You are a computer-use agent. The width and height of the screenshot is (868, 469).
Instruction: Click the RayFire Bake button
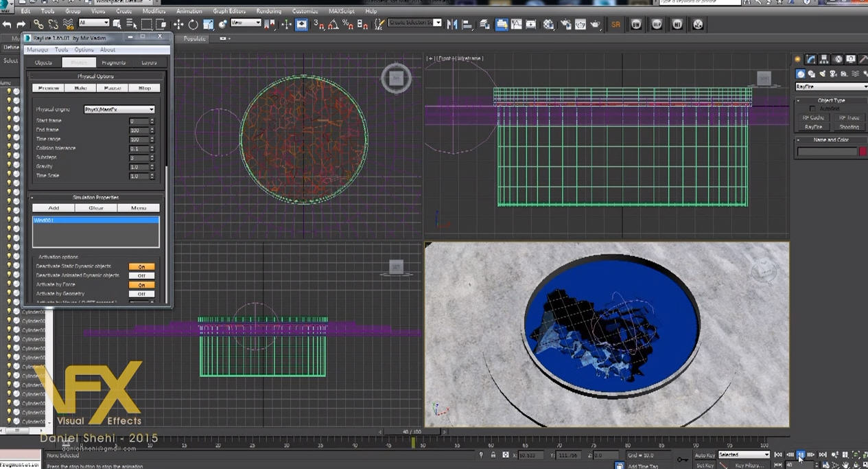[x=80, y=88]
